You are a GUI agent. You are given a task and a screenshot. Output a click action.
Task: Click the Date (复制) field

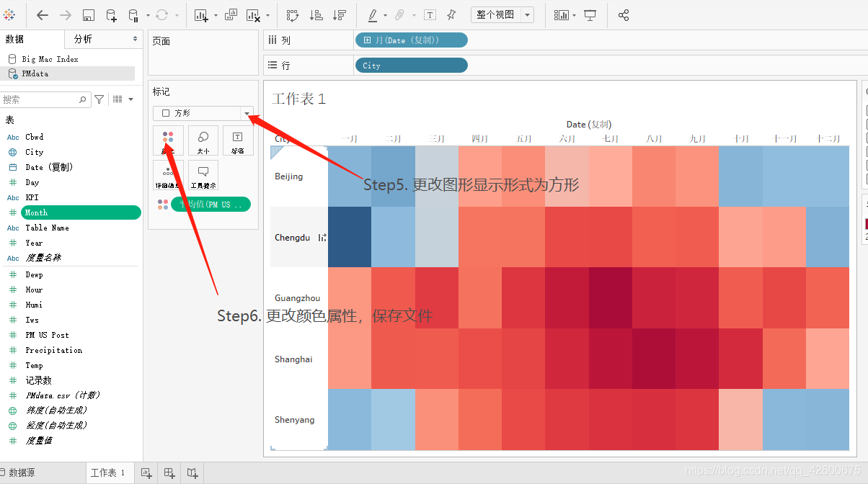tap(49, 167)
